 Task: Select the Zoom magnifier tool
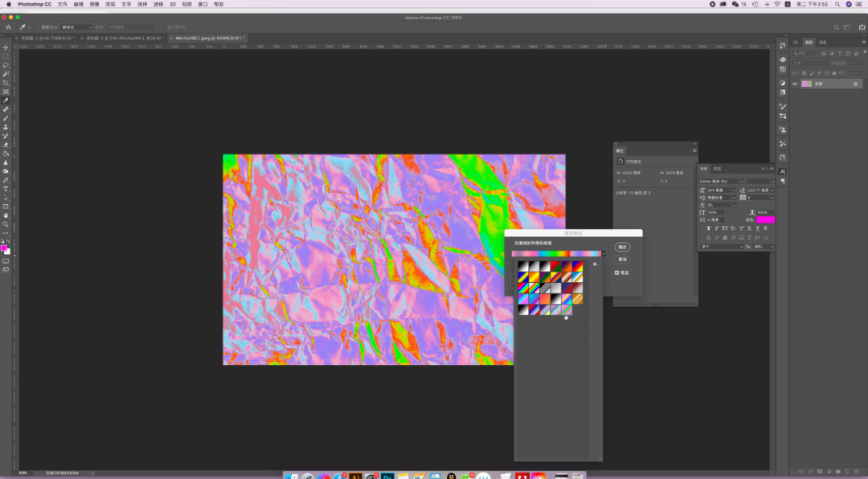pos(6,224)
